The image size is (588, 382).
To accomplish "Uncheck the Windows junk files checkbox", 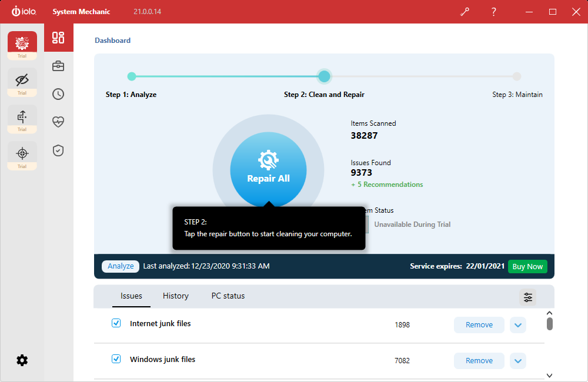I will click(x=116, y=359).
